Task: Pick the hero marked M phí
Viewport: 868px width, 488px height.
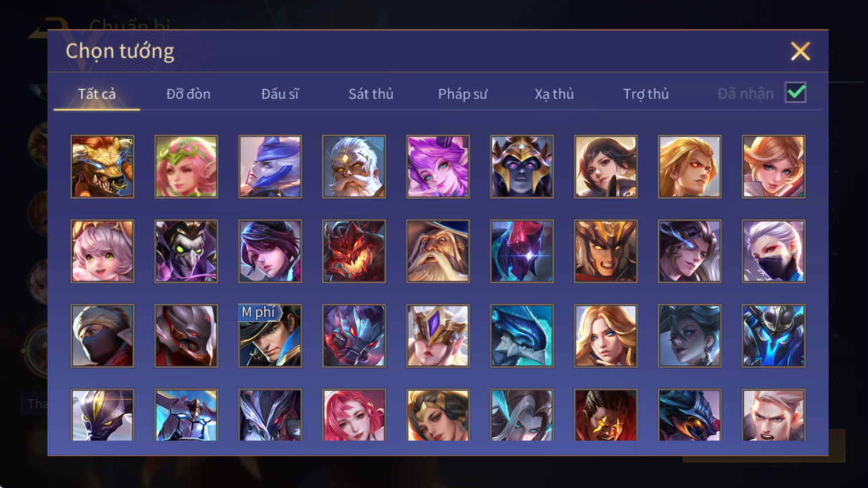Action: click(270, 336)
